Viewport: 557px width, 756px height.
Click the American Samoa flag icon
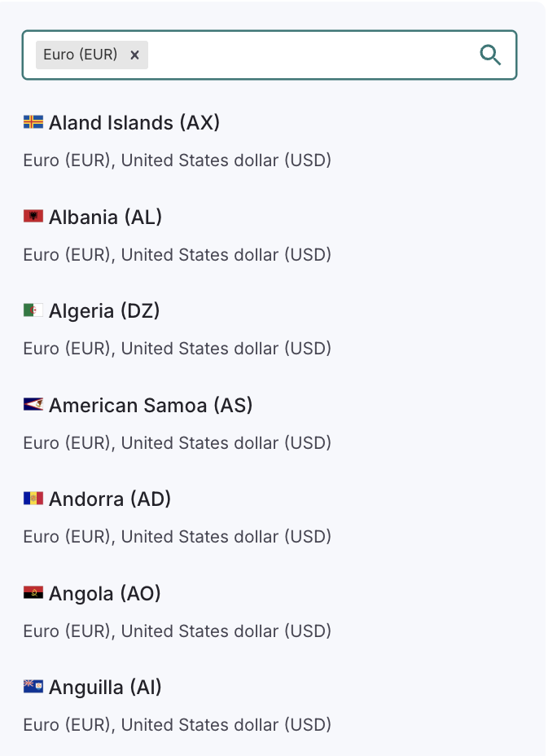pos(32,405)
